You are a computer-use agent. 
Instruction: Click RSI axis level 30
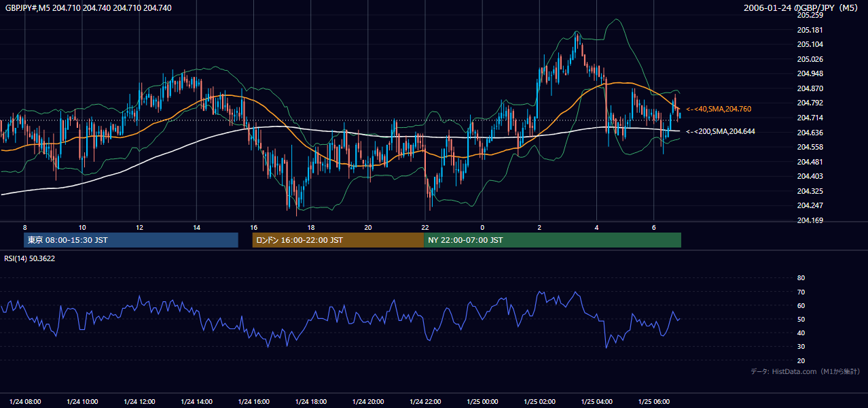click(801, 347)
